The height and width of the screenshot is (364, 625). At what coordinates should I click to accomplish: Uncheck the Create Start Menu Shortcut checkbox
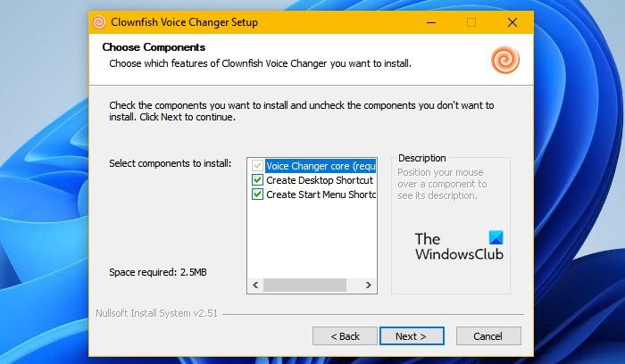pos(258,194)
